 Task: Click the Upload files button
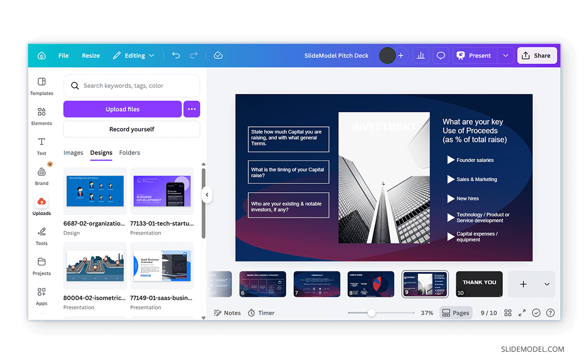coord(122,109)
